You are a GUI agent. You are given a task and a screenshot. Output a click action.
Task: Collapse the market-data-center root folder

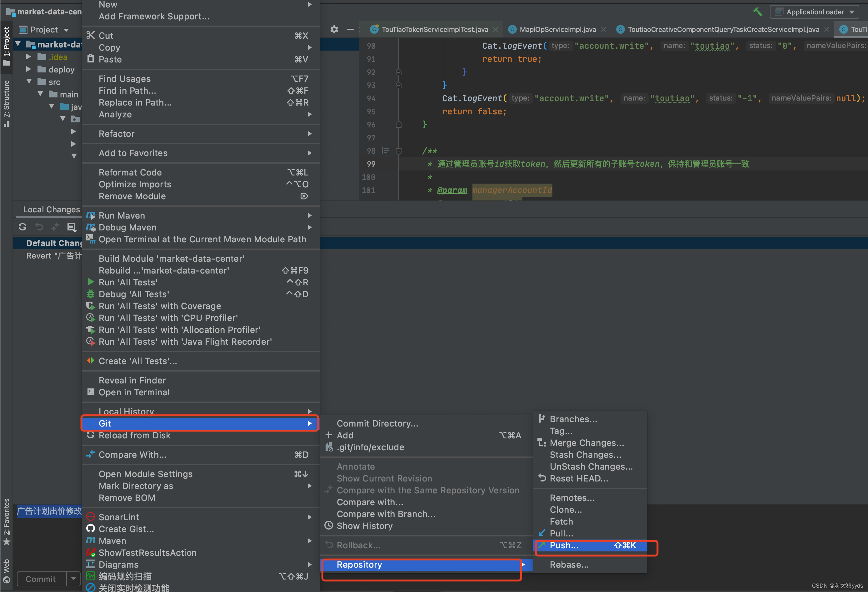pyautogui.click(x=17, y=44)
